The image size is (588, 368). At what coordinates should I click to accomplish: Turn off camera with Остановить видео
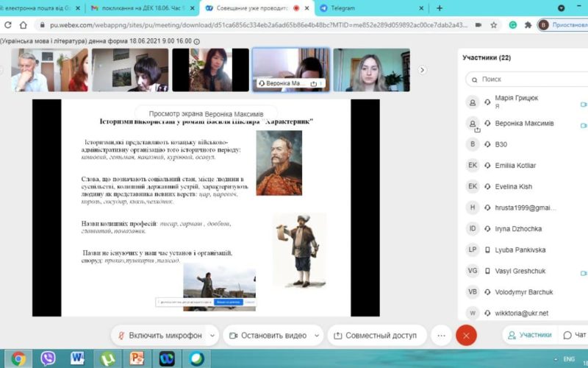pyautogui.click(x=268, y=336)
